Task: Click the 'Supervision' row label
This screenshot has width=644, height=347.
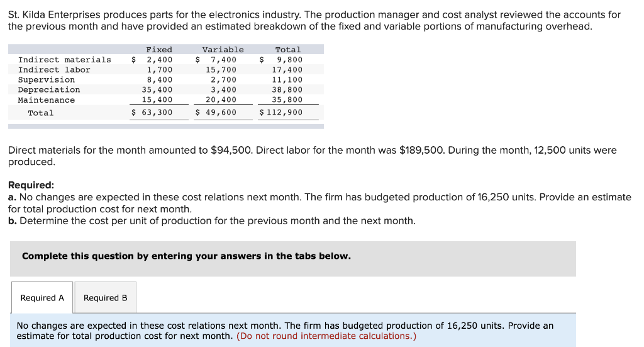Action: [x=47, y=80]
